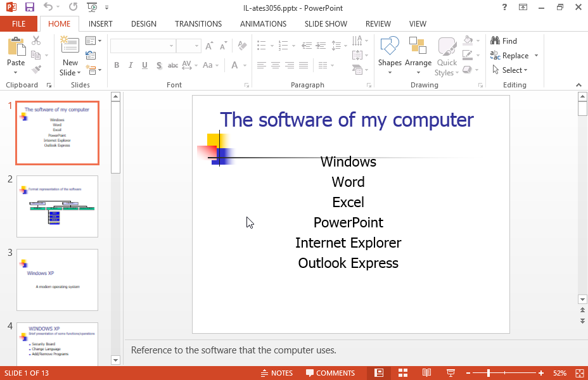This screenshot has height=380, width=588.
Task: Switch to the ANIMATIONS tab
Action: coord(263,24)
